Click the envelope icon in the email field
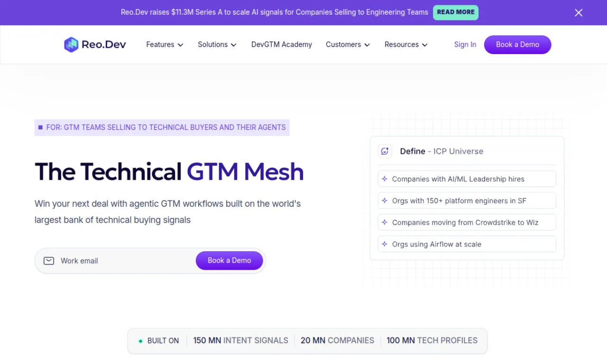Screen dimensions: 607x364 pos(49,261)
